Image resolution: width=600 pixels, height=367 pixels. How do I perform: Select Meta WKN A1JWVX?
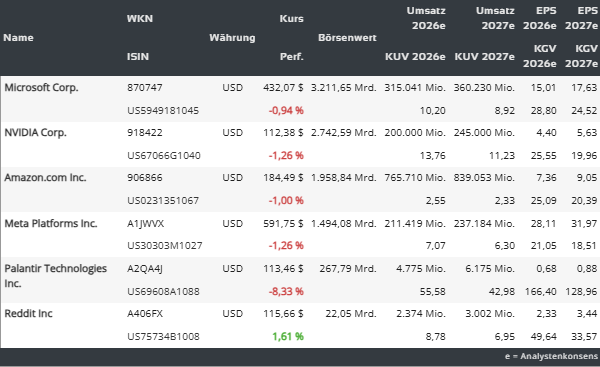[x=145, y=223]
